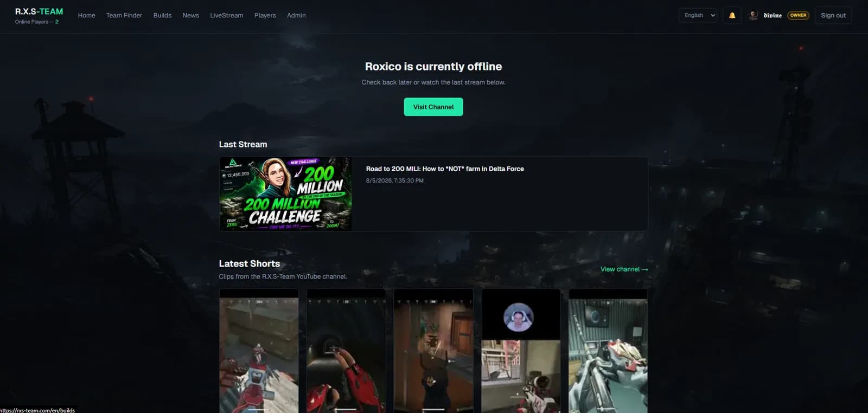Play the second short with the tunnel view
Viewport: 868px width, 413px height.
point(346,351)
